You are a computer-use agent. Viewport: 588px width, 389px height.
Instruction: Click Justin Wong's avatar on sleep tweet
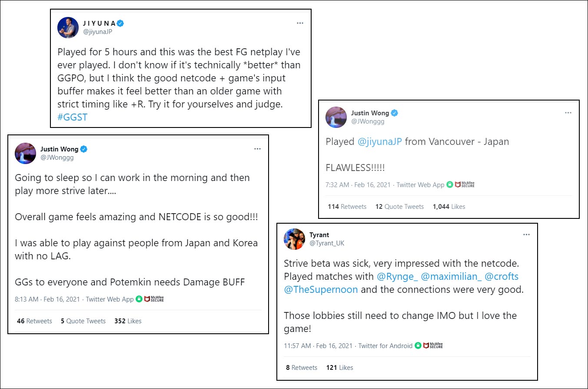click(25, 153)
